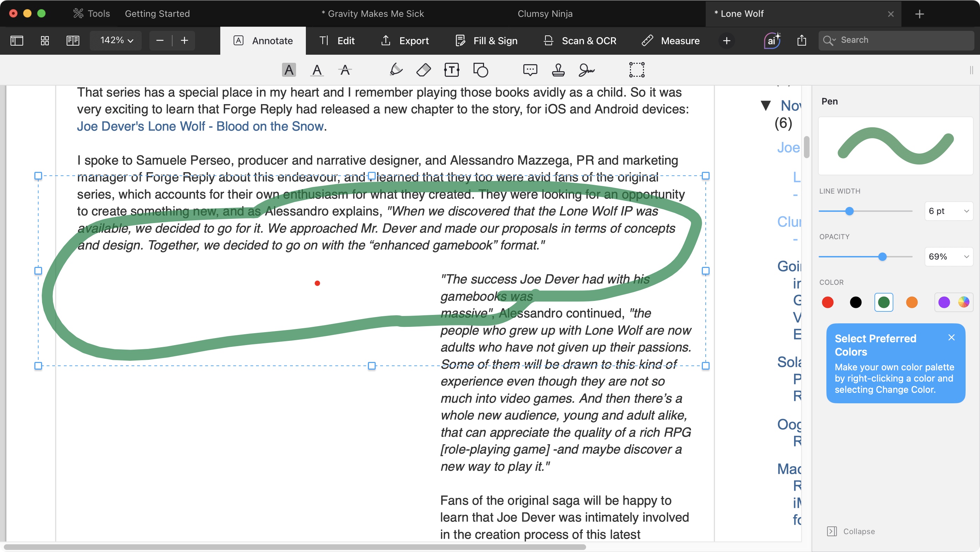Screen dimensions: 980x552
Task: Click the pen stroke preview thumbnail
Action: [x=895, y=146]
